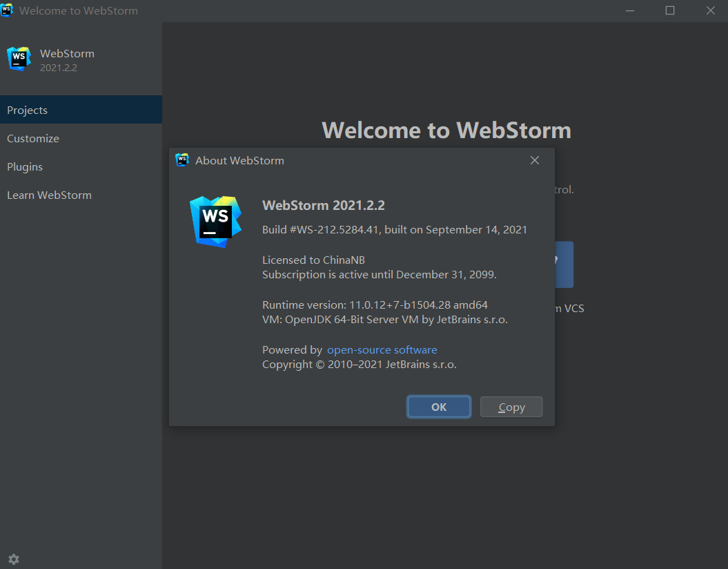The height and width of the screenshot is (569, 728).
Task: Close the About WebStorm dialog
Action: pyautogui.click(x=535, y=160)
